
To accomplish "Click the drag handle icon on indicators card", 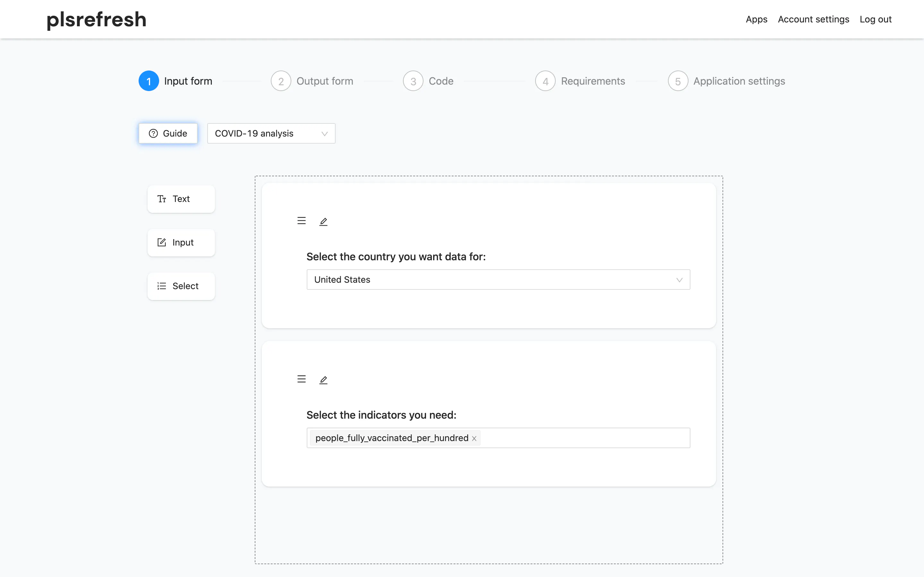I will tap(301, 379).
